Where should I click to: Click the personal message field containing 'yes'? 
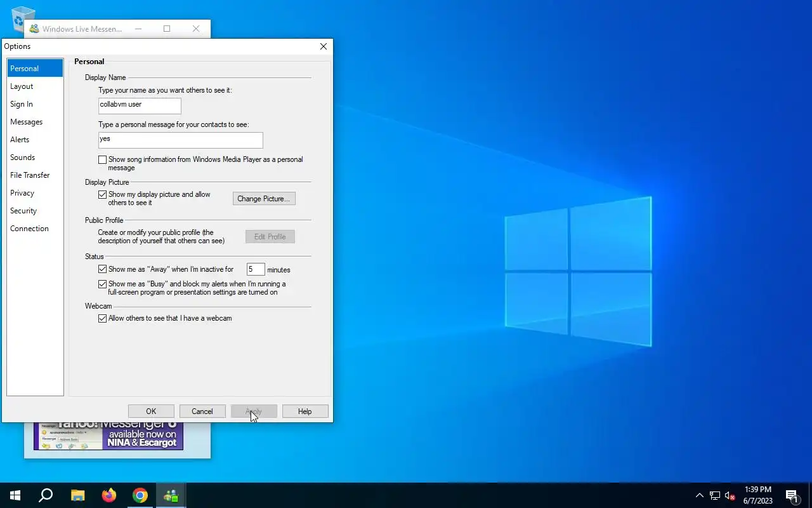coord(180,140)
